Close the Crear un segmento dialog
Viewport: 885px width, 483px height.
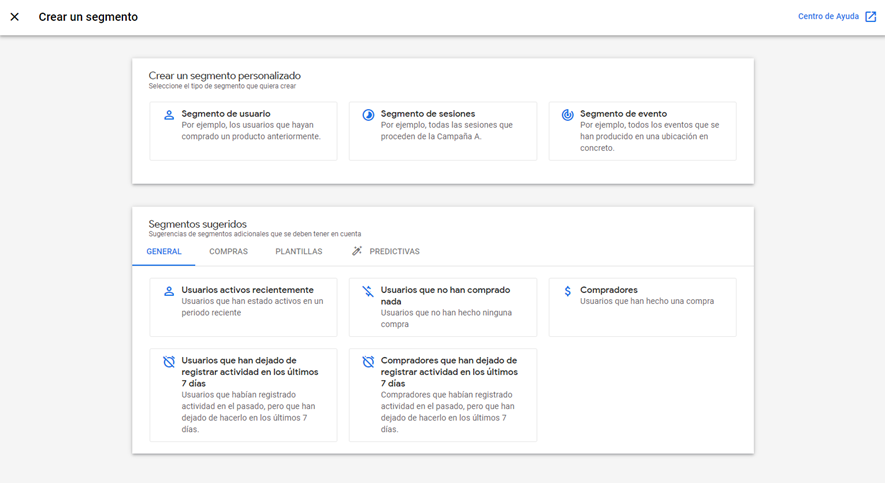(15, 17)
